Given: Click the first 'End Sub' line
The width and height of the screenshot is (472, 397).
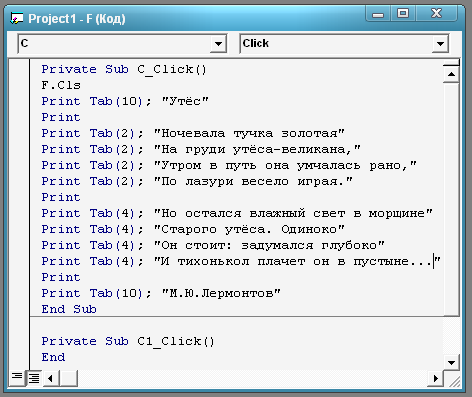Looking at the screenshot, I should tap(69, 309).
